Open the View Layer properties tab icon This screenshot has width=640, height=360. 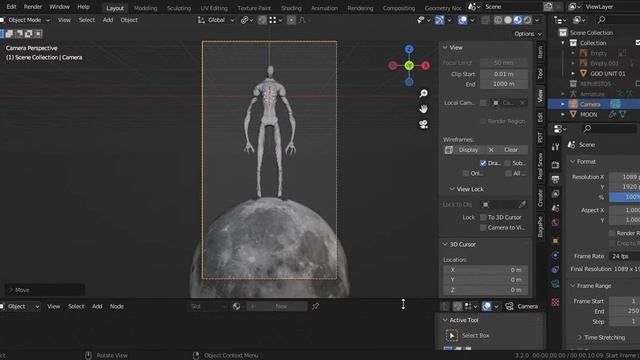[x=555, y=193]
